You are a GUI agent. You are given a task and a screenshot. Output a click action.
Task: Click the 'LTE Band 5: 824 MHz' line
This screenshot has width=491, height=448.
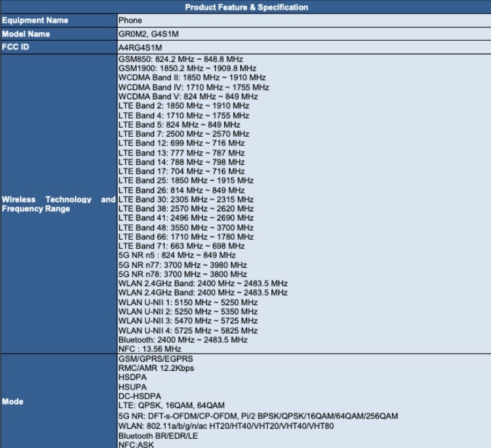[179, 124]
